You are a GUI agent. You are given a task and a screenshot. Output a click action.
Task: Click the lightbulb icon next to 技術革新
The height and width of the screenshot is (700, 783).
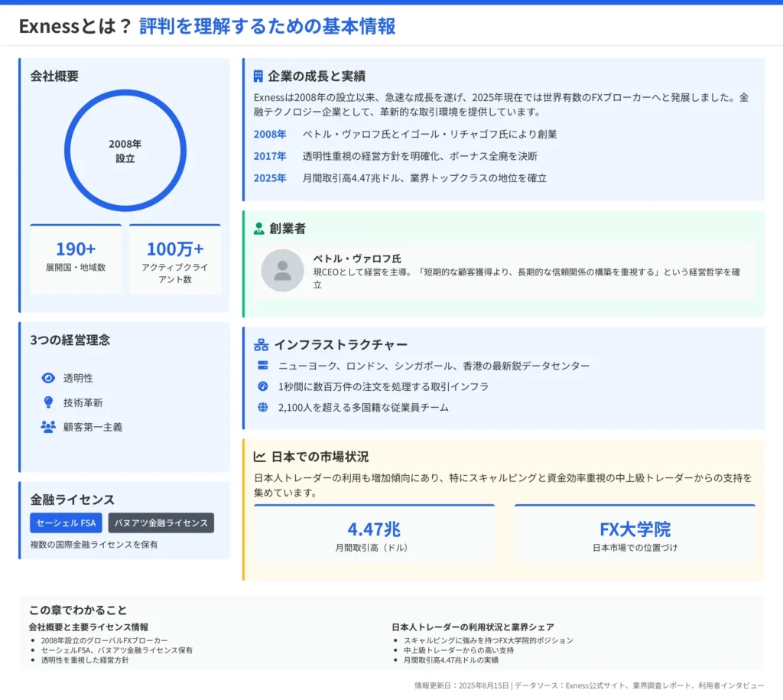coord(48,402)
